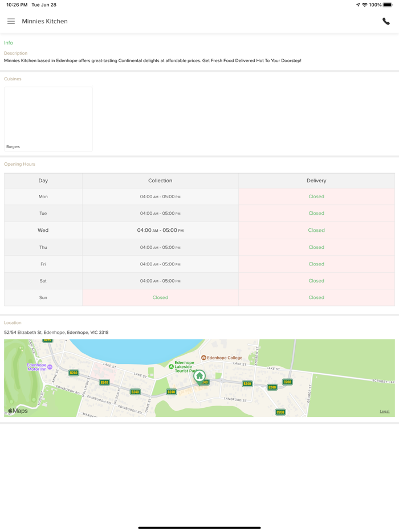The image size is (399, 532).
Task: Tap Sunday's Closed collection cell
Action: pyautogui.click(x=160, y=297)
